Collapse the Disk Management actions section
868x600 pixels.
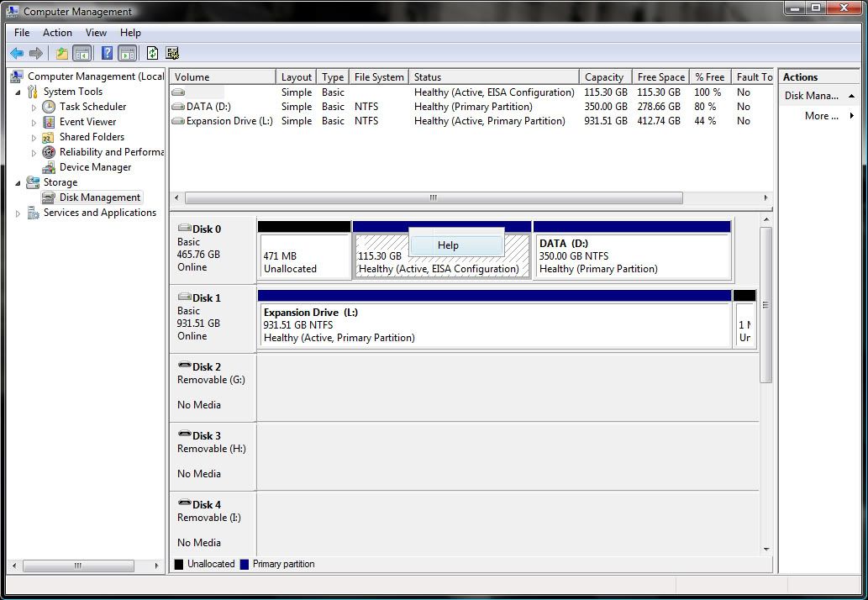(x=851, y=96)
